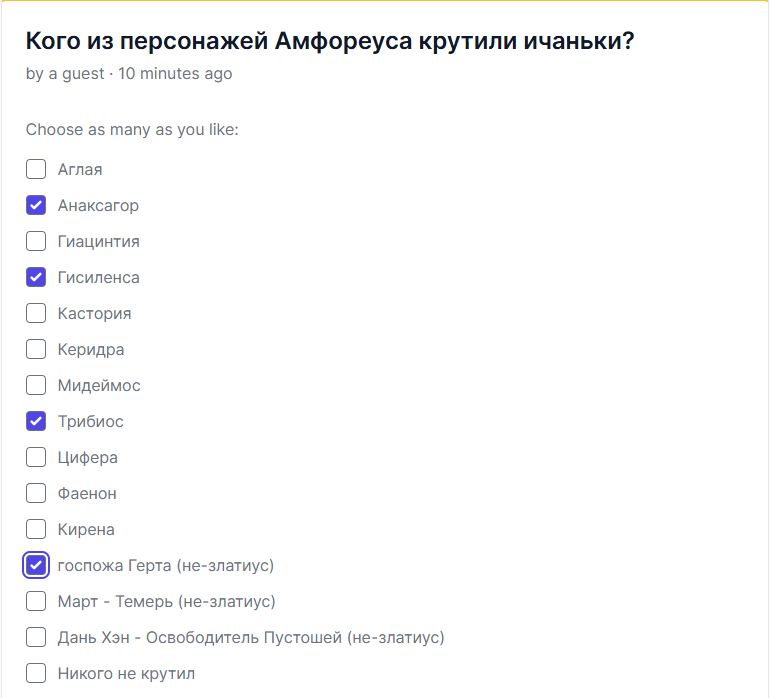Uncheck the Анаксагор option
Image resolution: width=770 pixels, height=698 pixels.
(x=36, y=206)
